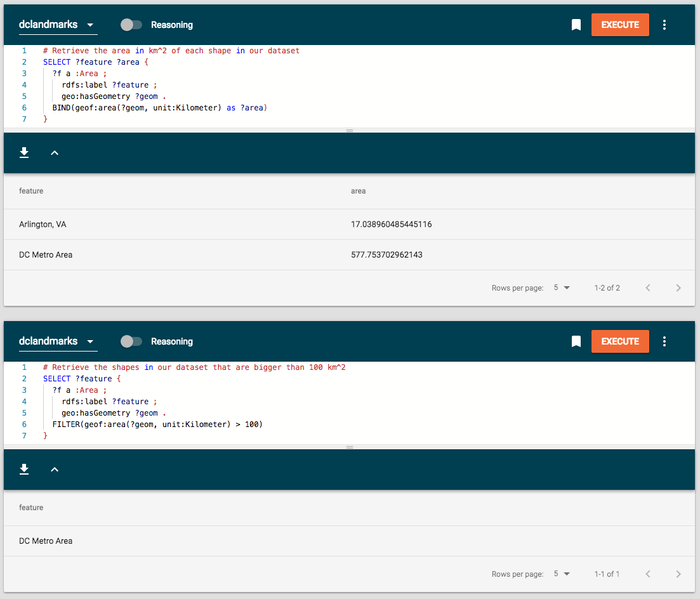Click 'SELECT ?feature ?area {' line in first editor

pos(96,62)
